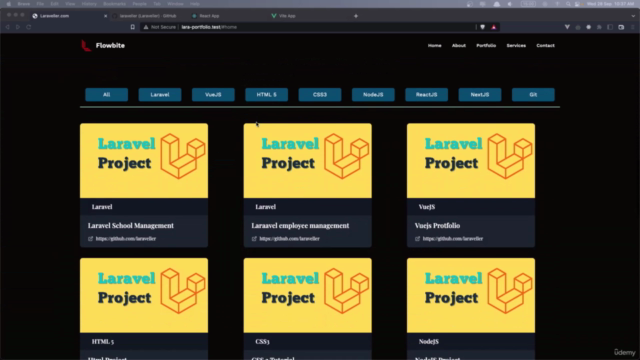Open GitHub link under Laraavel employee management
This screenshot has width=640, height=360.
click(x=289, y=239)
